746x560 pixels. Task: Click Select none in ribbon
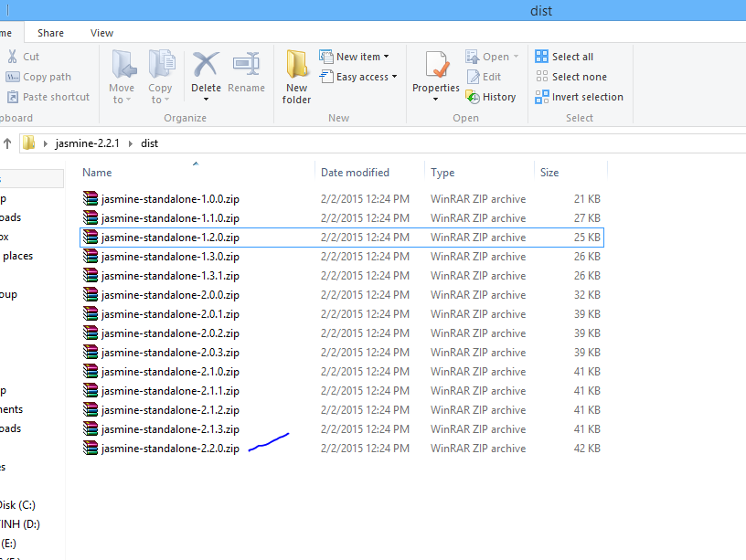[570, 77]
